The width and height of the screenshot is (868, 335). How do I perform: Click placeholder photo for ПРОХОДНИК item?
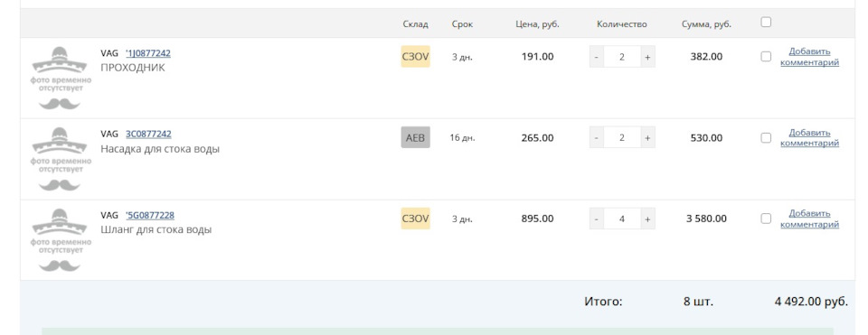point(61,78)
